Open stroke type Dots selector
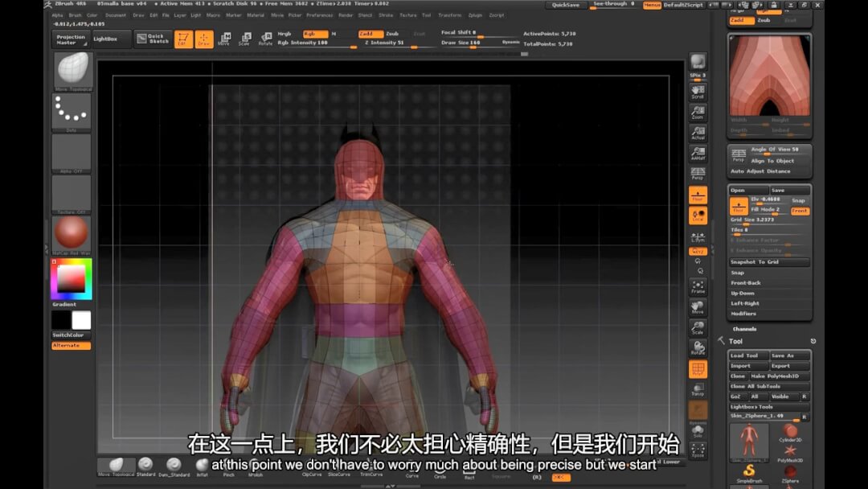The height and width of the screenshot is (489, 868). tap(72, 113)
